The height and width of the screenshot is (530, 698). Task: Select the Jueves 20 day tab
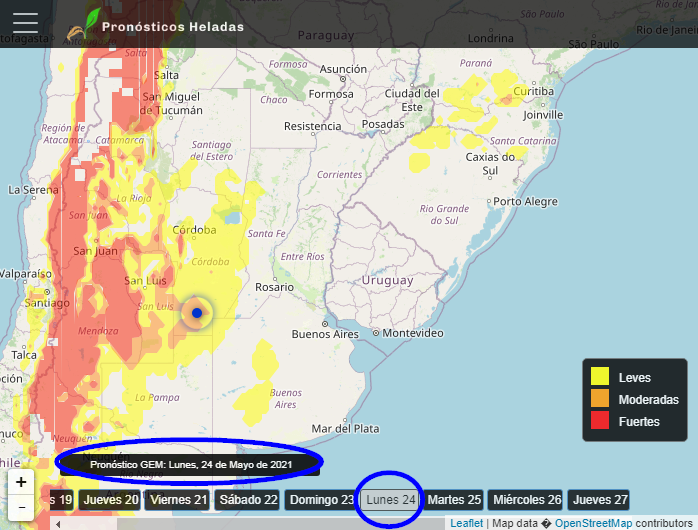(110, 500)
